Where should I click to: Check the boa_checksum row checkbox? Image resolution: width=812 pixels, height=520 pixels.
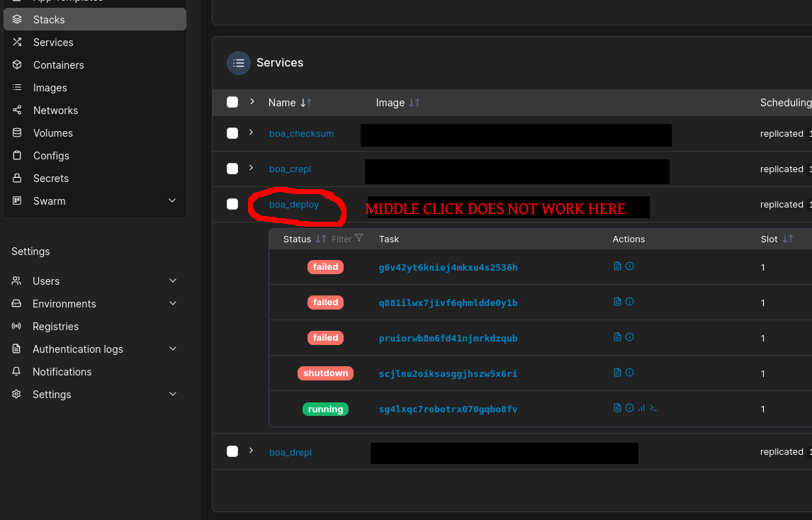(232, 134)
